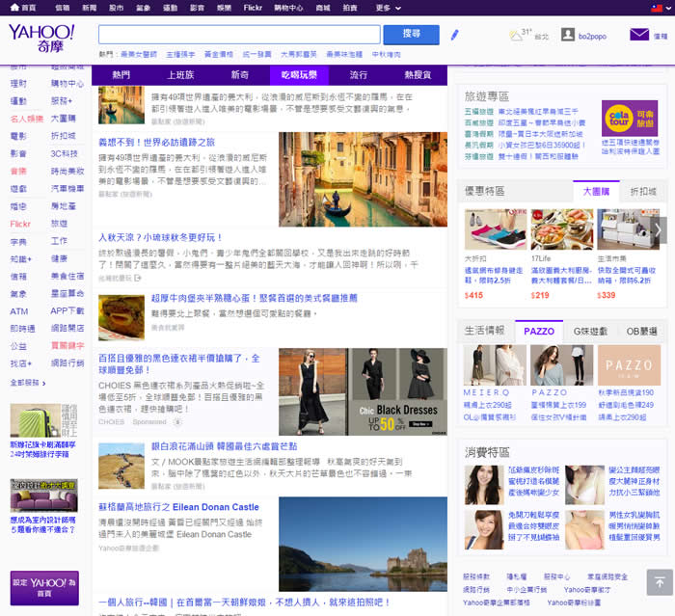Click the 設定 Yahoo 為首頁 button
This screenshot has width=675, height=616.
(x=44, y=587)
